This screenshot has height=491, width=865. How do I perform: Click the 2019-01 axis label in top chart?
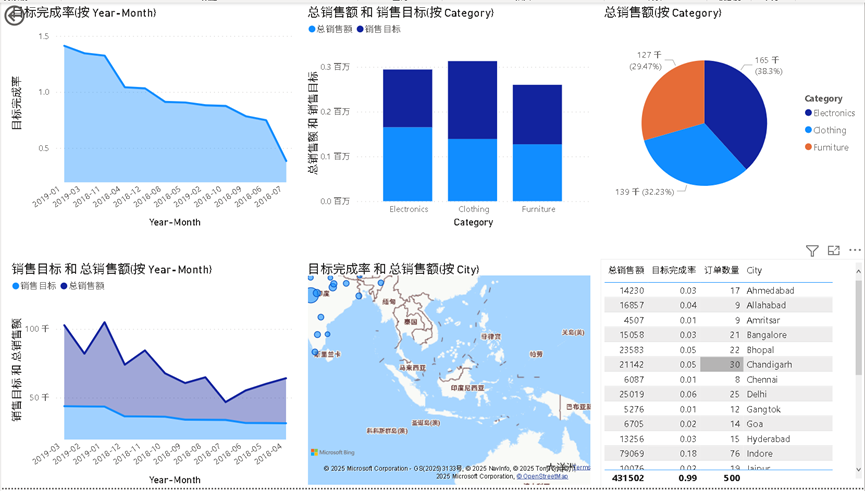coord(46,197)
